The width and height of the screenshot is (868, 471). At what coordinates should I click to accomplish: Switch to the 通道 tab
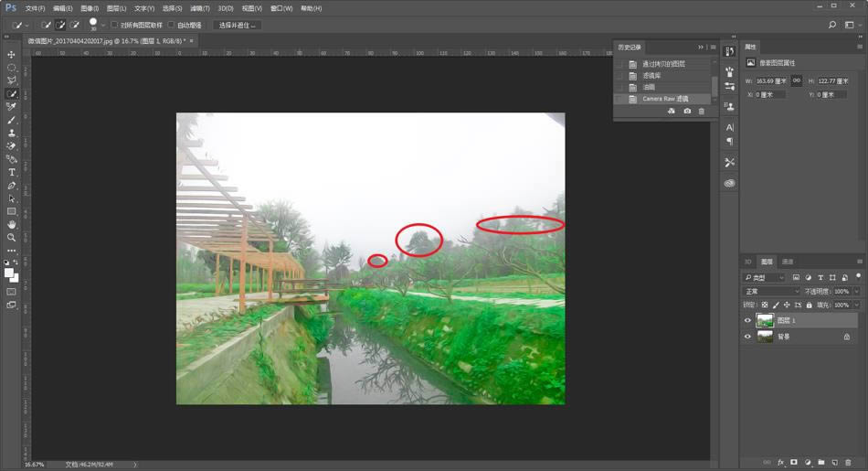click(788, 262)
